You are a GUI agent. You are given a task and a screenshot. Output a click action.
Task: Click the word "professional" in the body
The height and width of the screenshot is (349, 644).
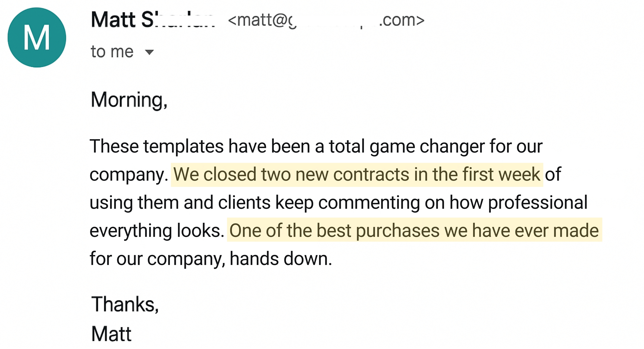538,202
